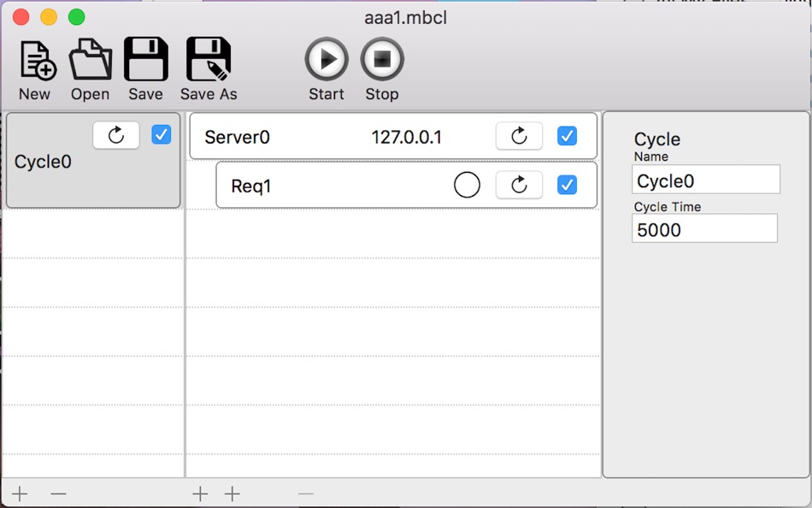
Task: Click the refresh icon on Cycle0
Action: (x=116, y=135)
